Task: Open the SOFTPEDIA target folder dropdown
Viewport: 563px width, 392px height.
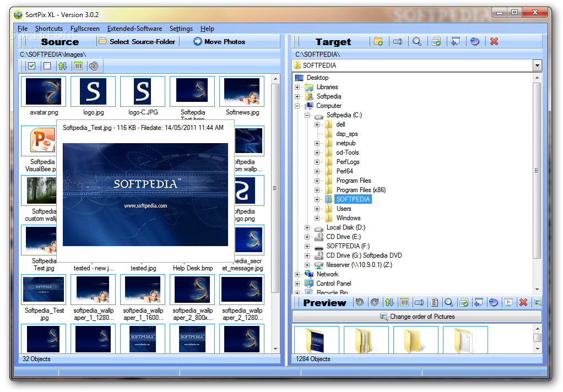Action: tap(537, 66)
